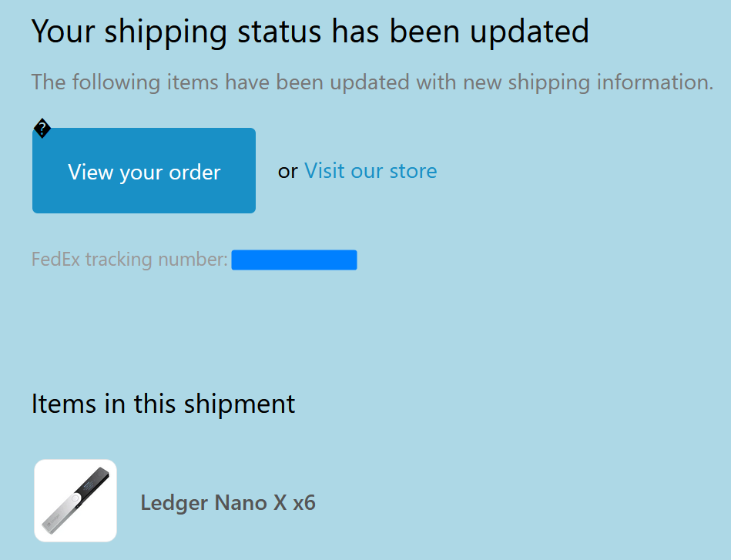Open the Ledger Nano X product thumbnail
The height and width of the screenshot is (560, 731).
click(75, 501)
